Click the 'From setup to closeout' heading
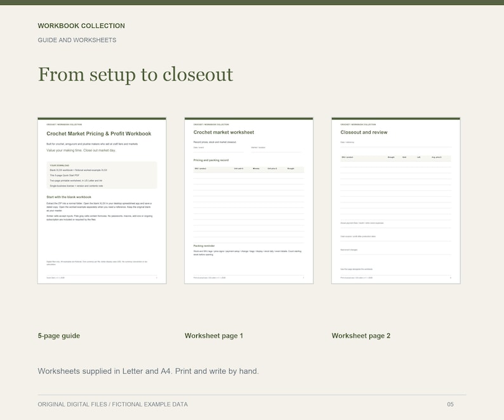The width and height of the screenshot is (504, 420). click(135, 75)
